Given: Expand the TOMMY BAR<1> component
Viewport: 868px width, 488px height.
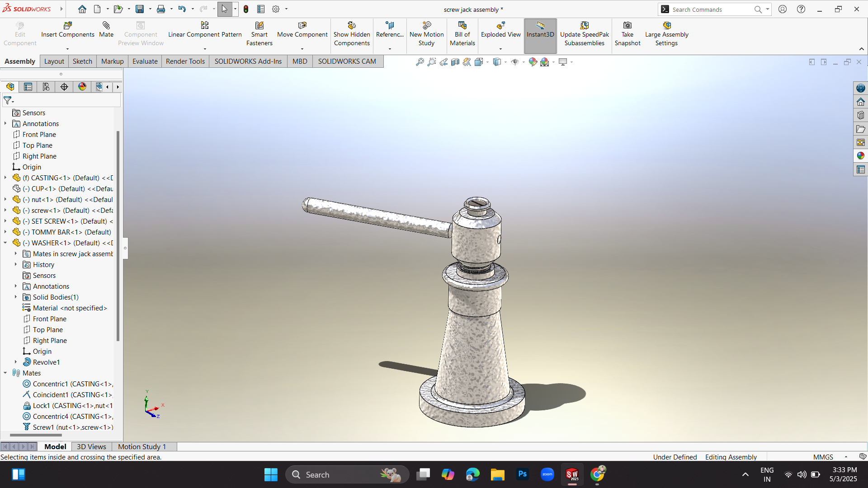Looking at the screenshot, I should point(5,232).
